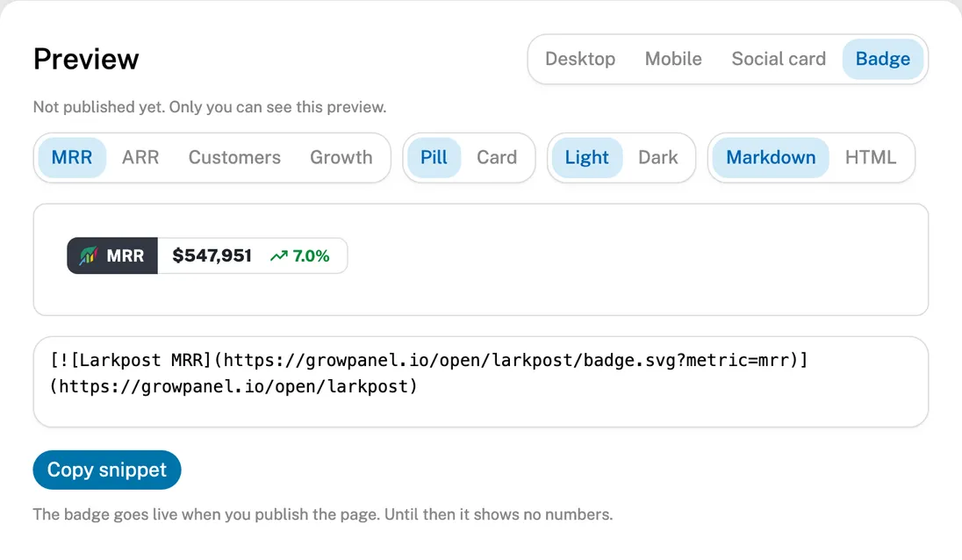
Task: Select the Growth metric option
Action: pos(341,158)
